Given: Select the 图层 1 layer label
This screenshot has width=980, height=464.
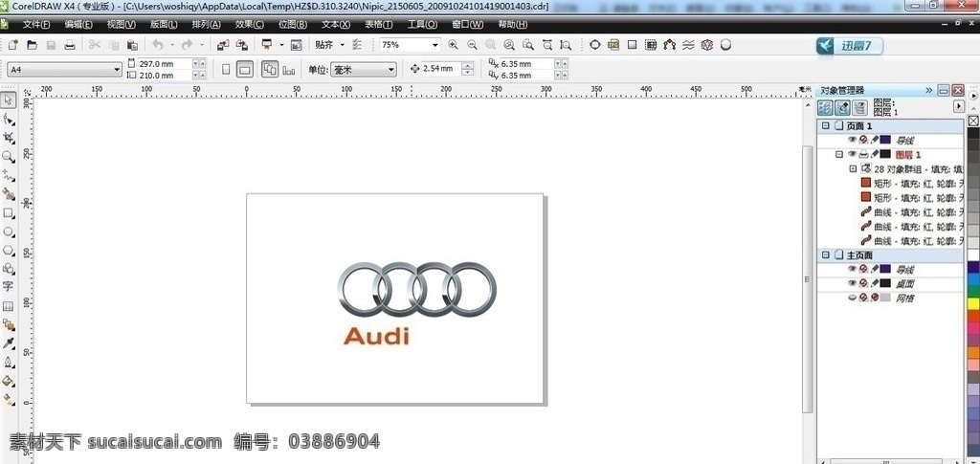Looking at the screenshot, I should pyautogui.click(x=908, y=154).
